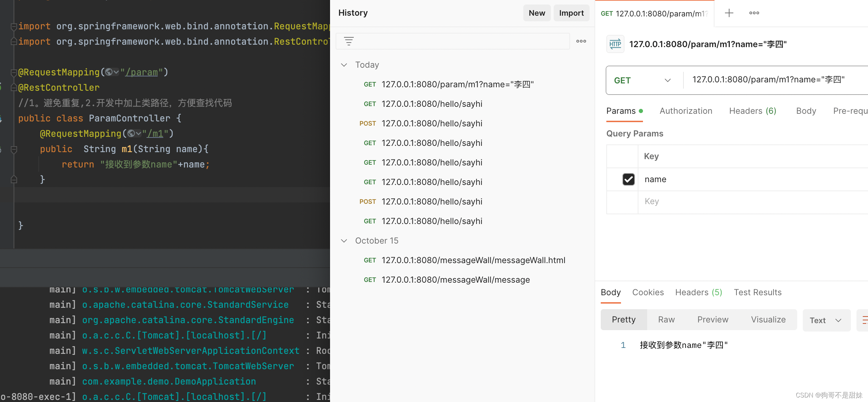
Task: Select the Pretty response view
Action: 623,320
